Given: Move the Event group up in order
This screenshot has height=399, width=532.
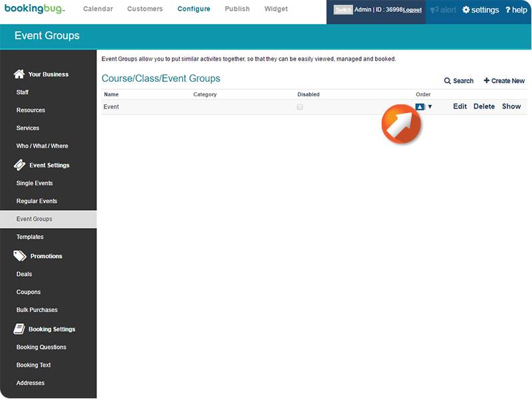Looking at the screenshot, I should point(419,106).
